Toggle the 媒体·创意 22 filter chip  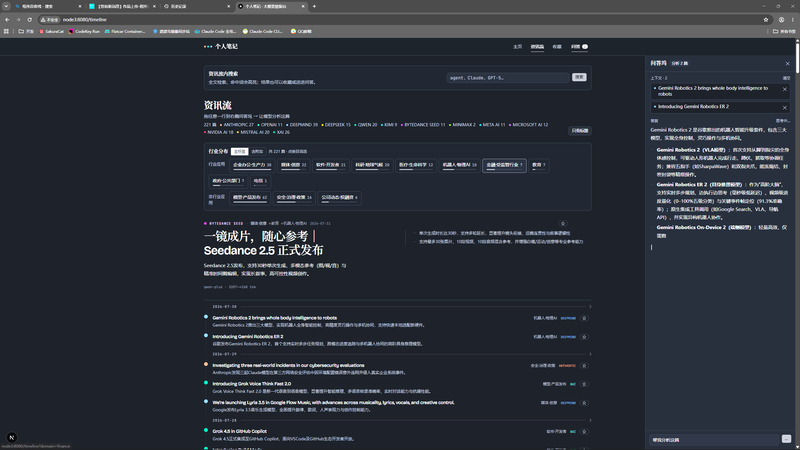(x=293, y=165)
